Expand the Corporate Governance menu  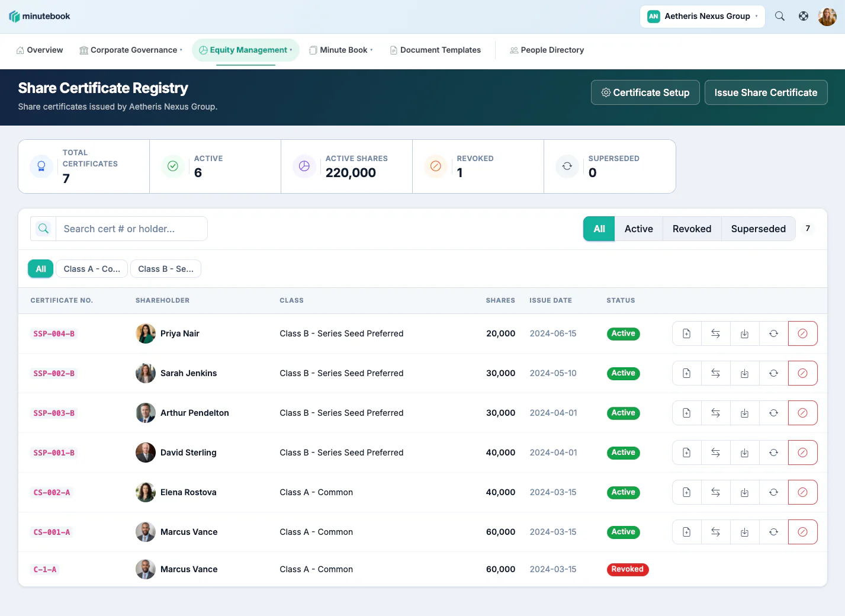point(131,50)
